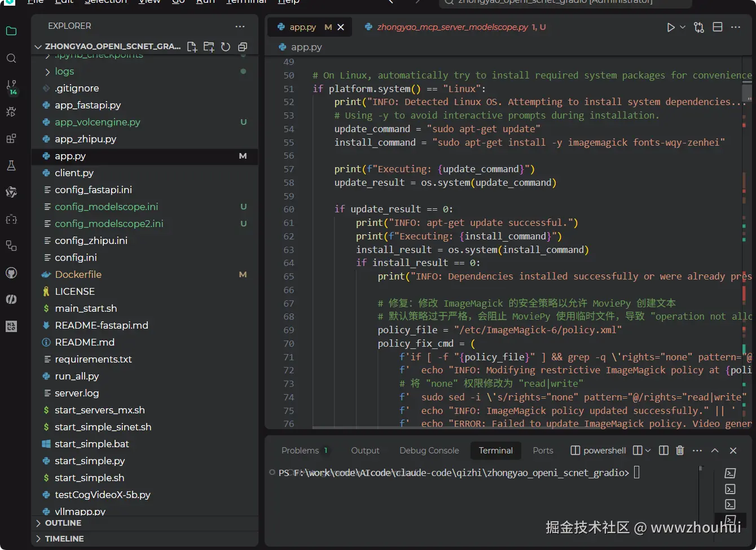Run the Python file with play button
756x550 pixels.
670,27
